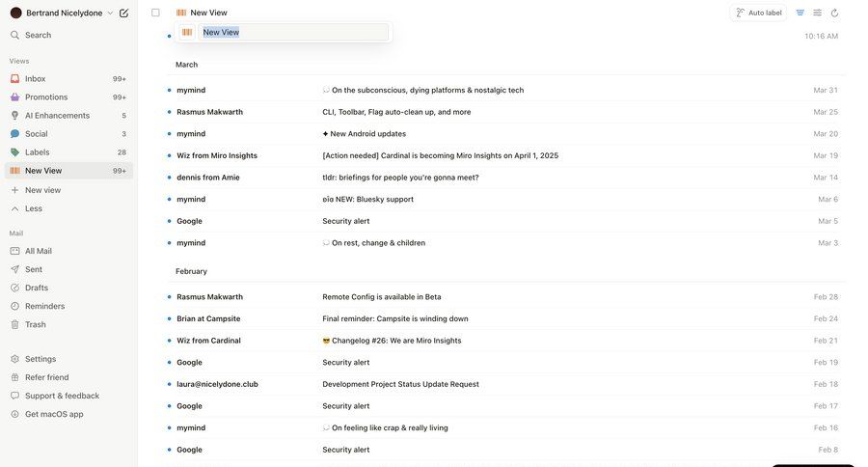Screen dimensions: 868x467
Task: Toggle unread dot on dennis from Amie email
Action: [169, 178]
